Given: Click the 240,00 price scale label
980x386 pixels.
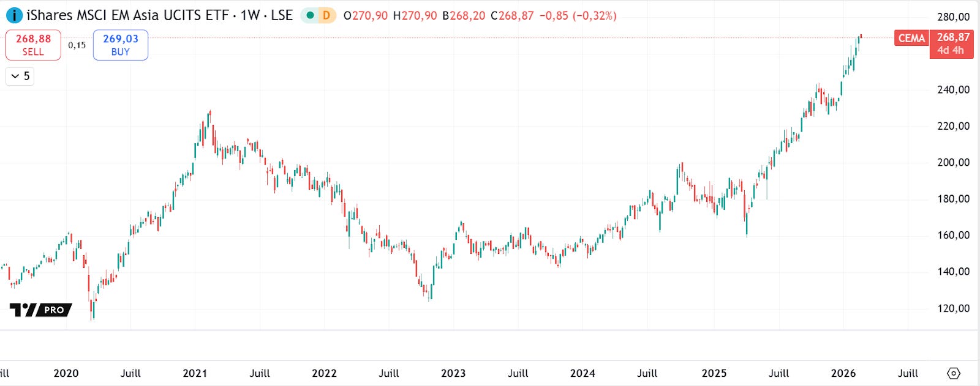Looking at the screenshot, I should (954, 90).
